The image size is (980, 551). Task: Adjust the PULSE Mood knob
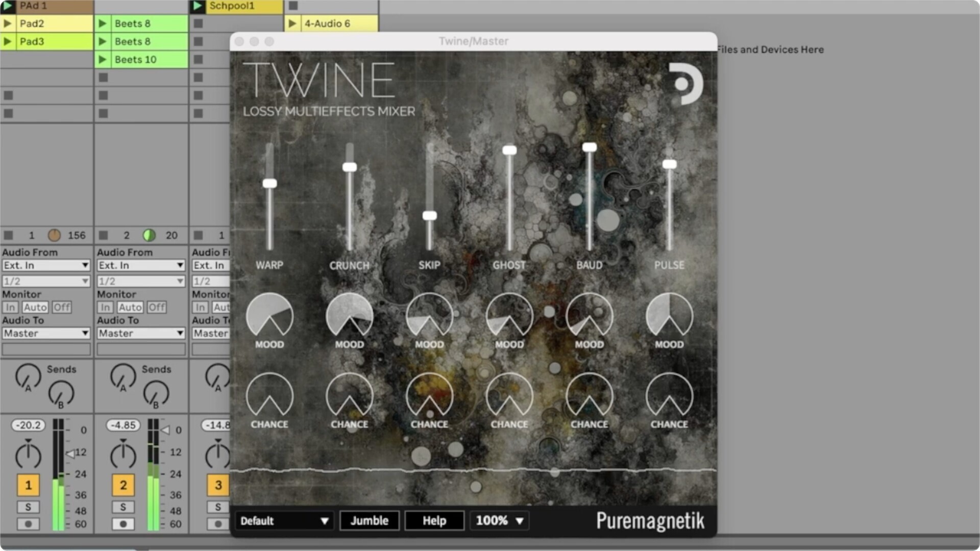coord(669,315)
